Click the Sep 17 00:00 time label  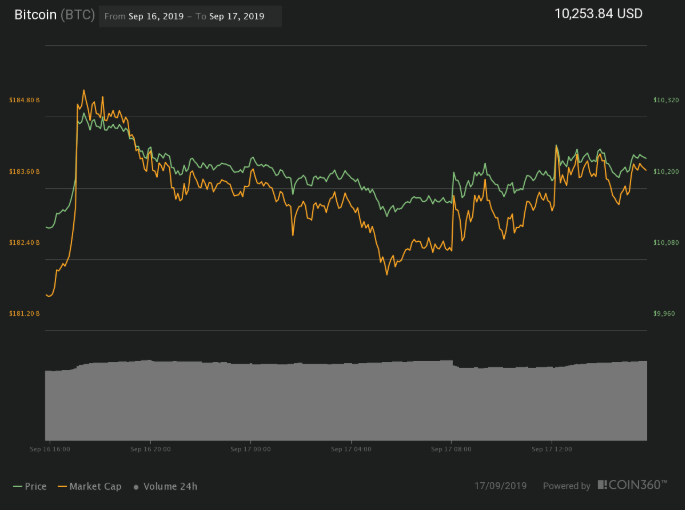click(251, 449)
